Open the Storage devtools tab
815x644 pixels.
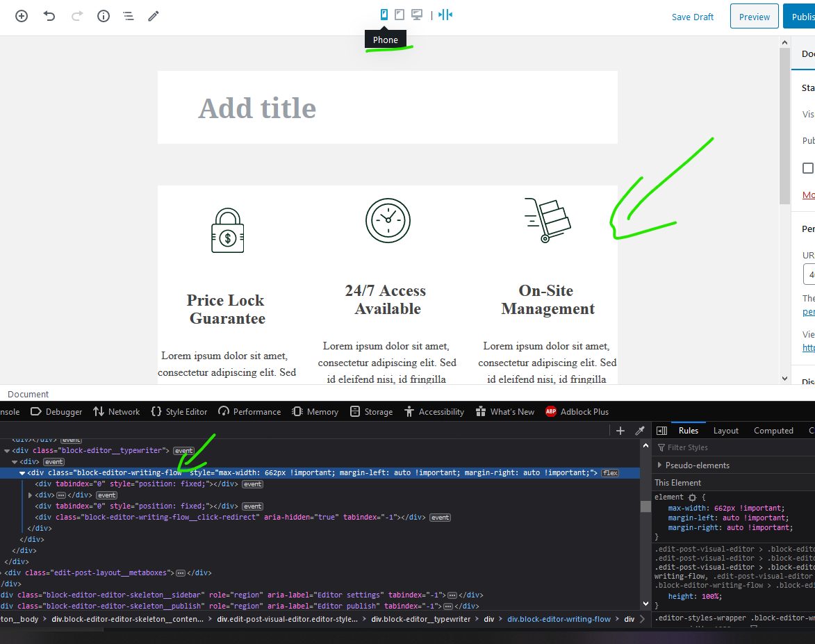371,412
